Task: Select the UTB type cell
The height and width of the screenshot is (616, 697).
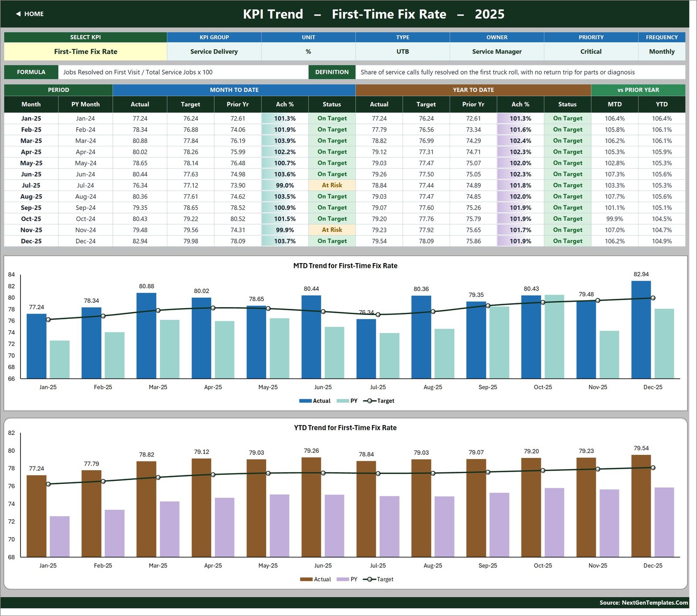Action: (403, 51)
